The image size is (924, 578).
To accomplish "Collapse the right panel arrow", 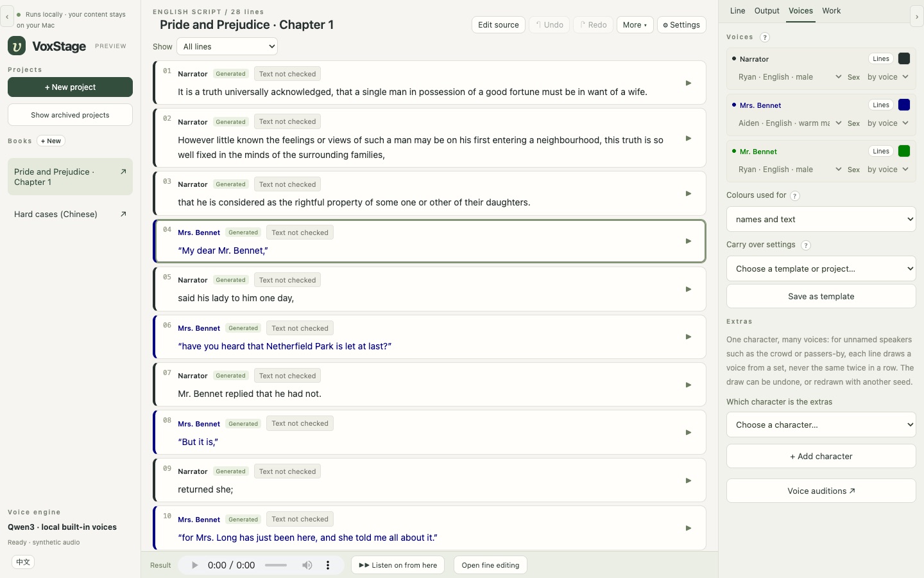I will [x=917, y=16].
